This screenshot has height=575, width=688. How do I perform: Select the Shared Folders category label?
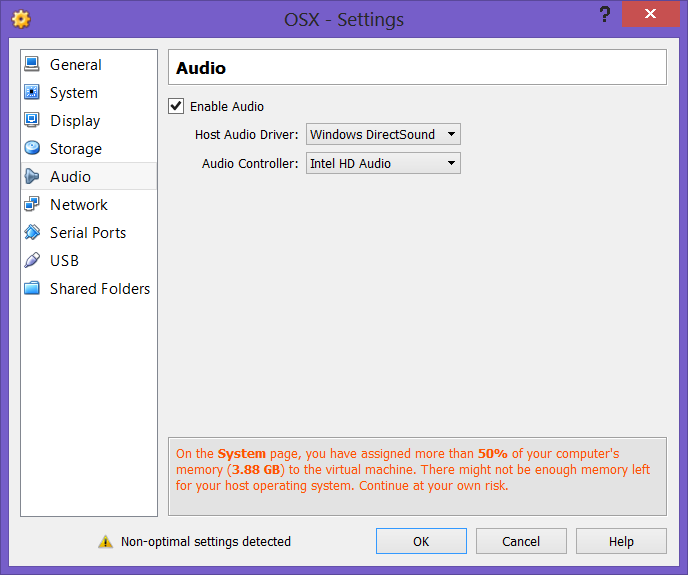100,289
